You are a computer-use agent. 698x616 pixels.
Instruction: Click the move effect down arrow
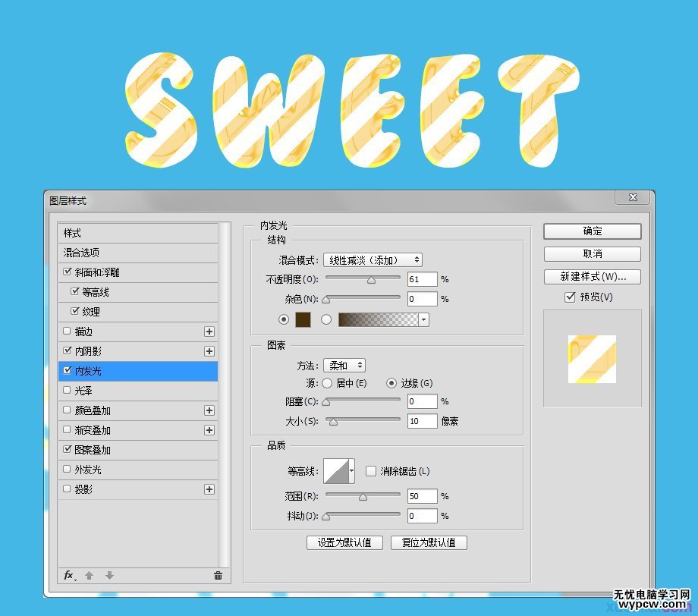pos(109,576)
